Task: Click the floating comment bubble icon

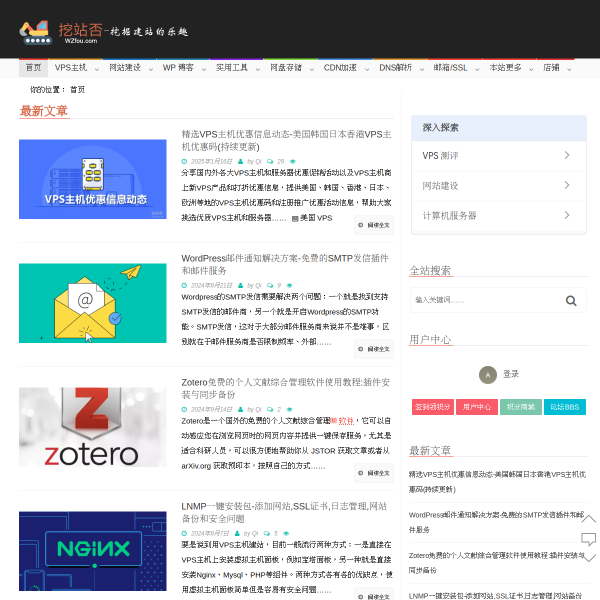Action: tap(589, 539)
